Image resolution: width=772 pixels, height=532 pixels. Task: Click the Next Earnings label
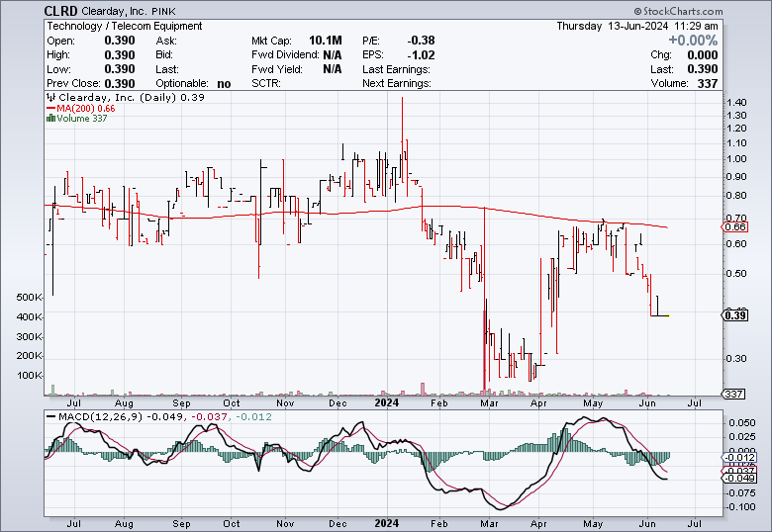[x=396, y=84]
